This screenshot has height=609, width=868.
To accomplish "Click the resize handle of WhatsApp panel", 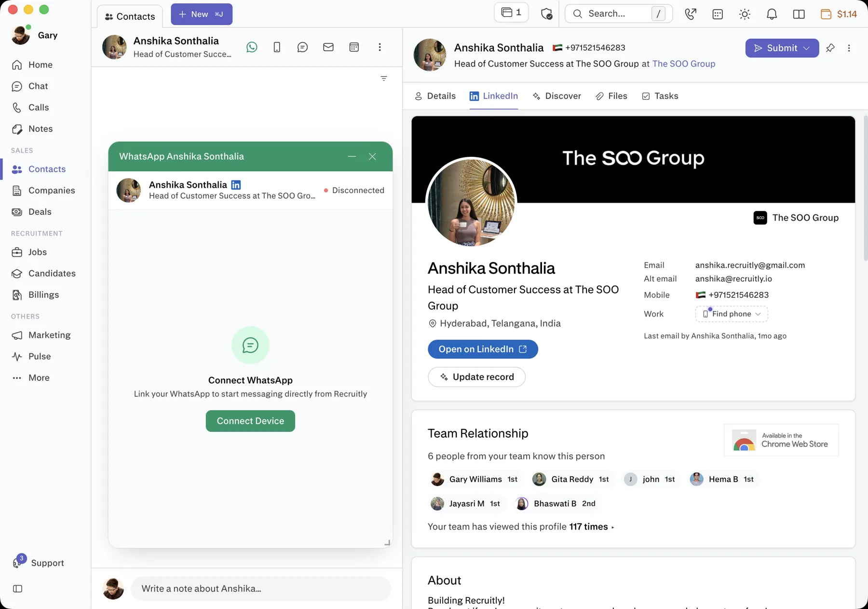I will pos(387,542).
